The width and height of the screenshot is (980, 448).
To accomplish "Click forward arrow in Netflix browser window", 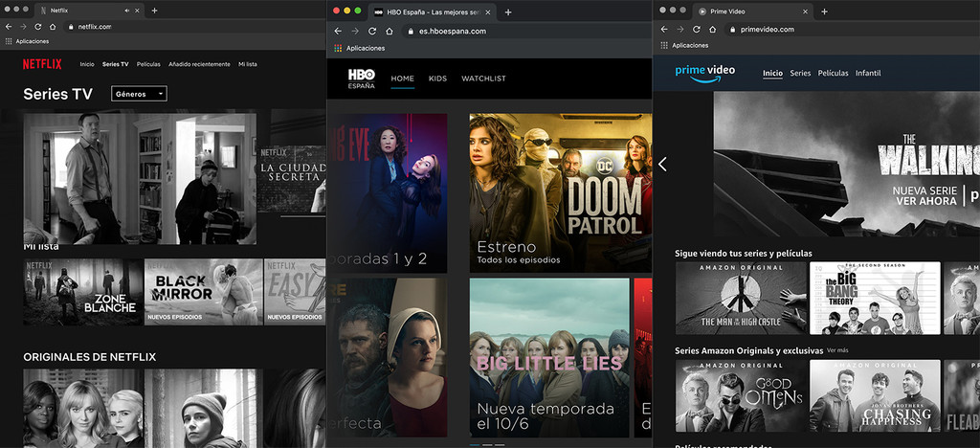I will (23, 27).
